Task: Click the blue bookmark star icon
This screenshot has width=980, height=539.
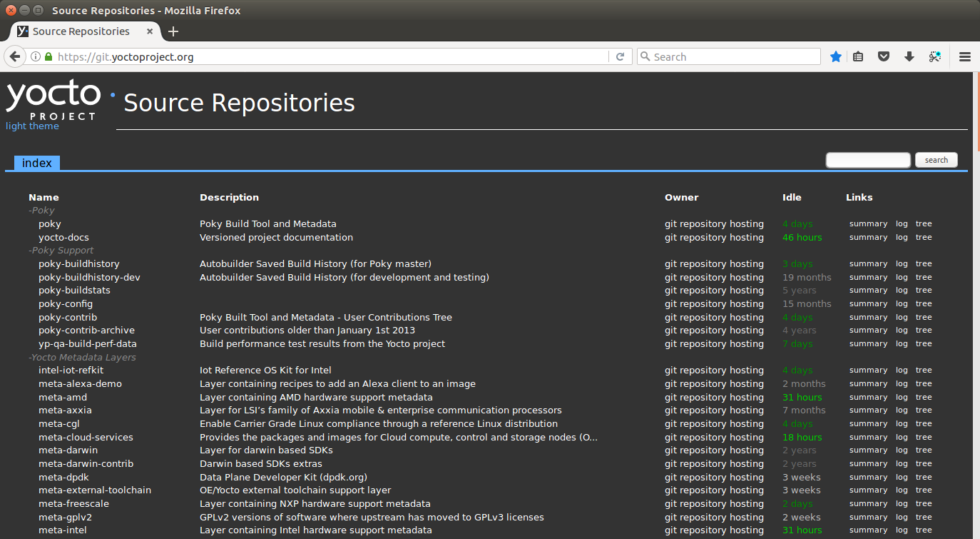Action: tap(836, 57)
